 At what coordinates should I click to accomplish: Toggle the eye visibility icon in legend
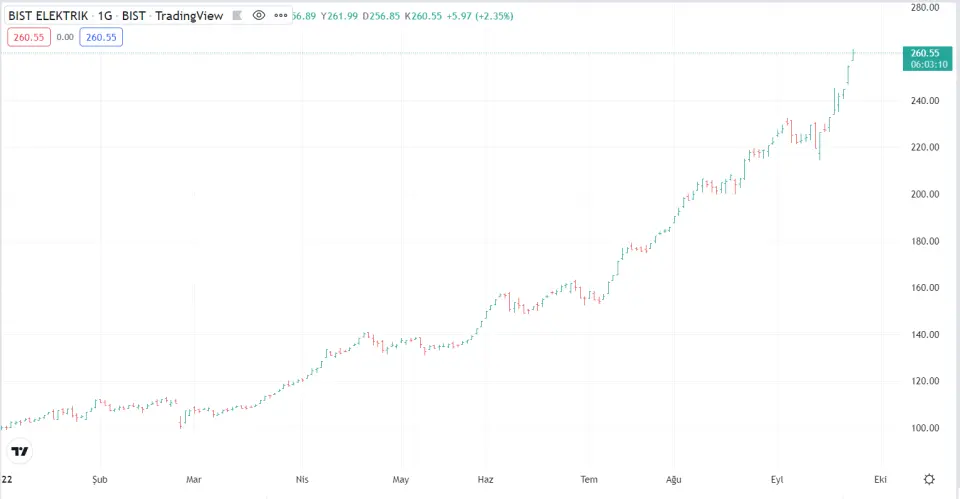pyautogui.click(x=259, y=16)
